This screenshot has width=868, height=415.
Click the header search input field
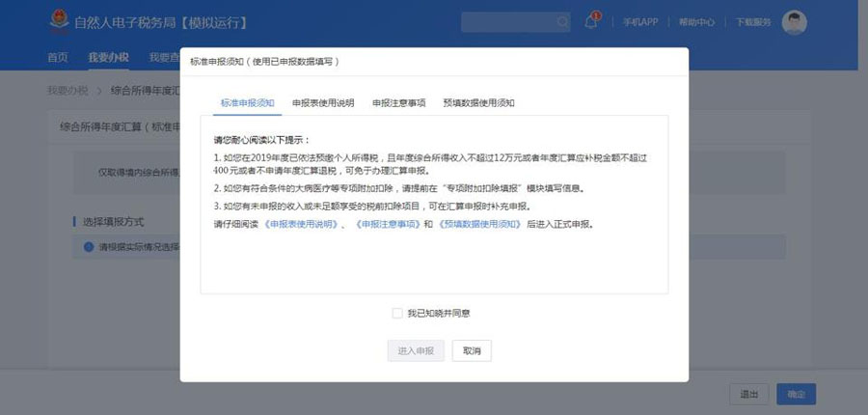click(x=506, y=22)
